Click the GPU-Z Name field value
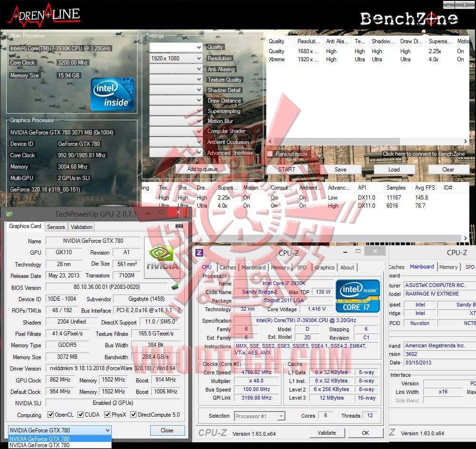This screenshot has height=449, width=476. click(93, 241)
